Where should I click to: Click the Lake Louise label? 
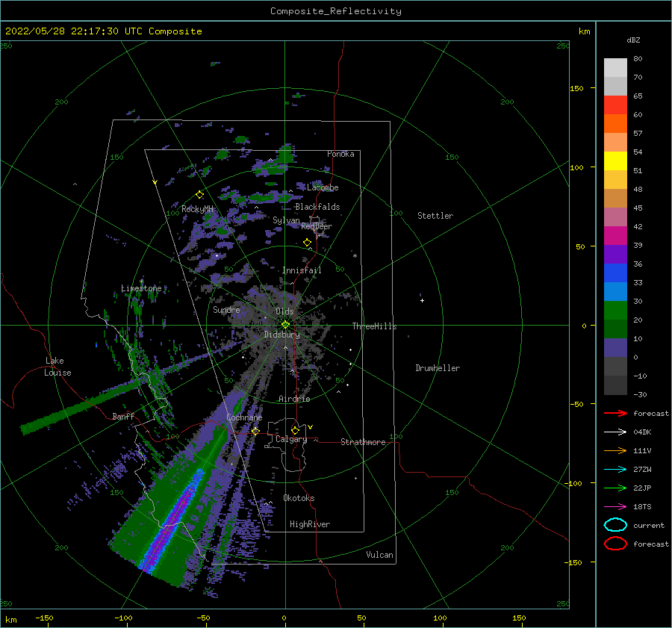57,367
